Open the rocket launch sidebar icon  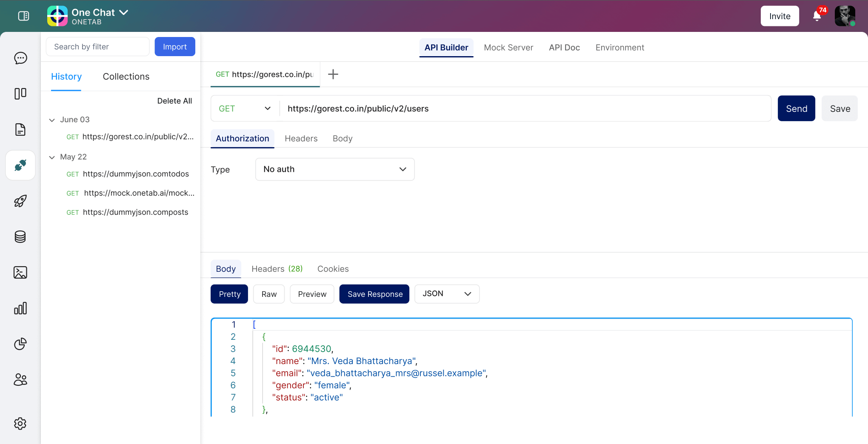20,201
